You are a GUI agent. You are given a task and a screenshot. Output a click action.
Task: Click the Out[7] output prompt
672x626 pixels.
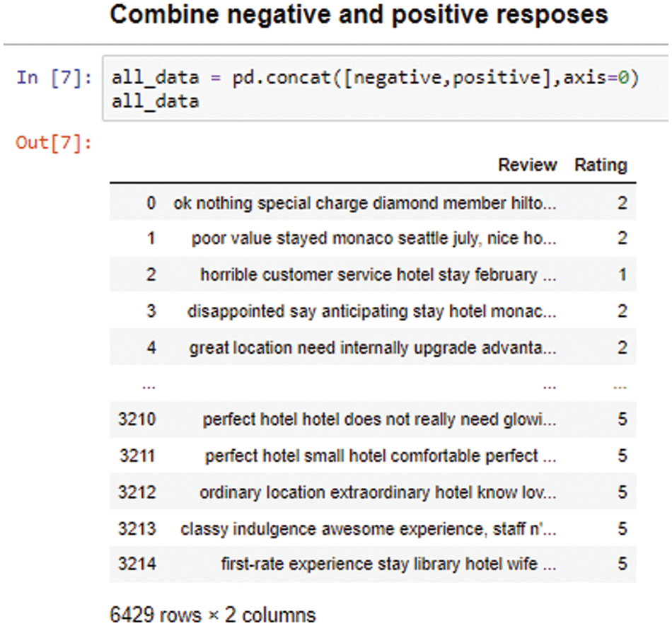pyautogui.click(x=54, y=142)
